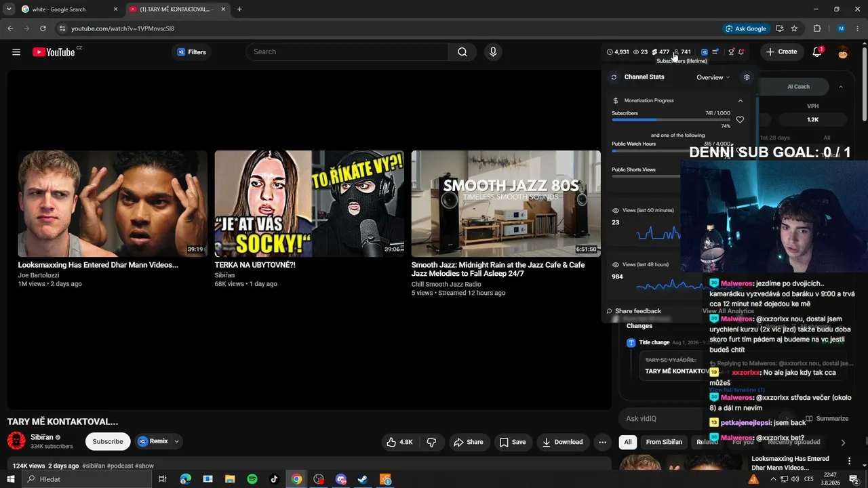Click the YouTube search input field

coord(347,52)
